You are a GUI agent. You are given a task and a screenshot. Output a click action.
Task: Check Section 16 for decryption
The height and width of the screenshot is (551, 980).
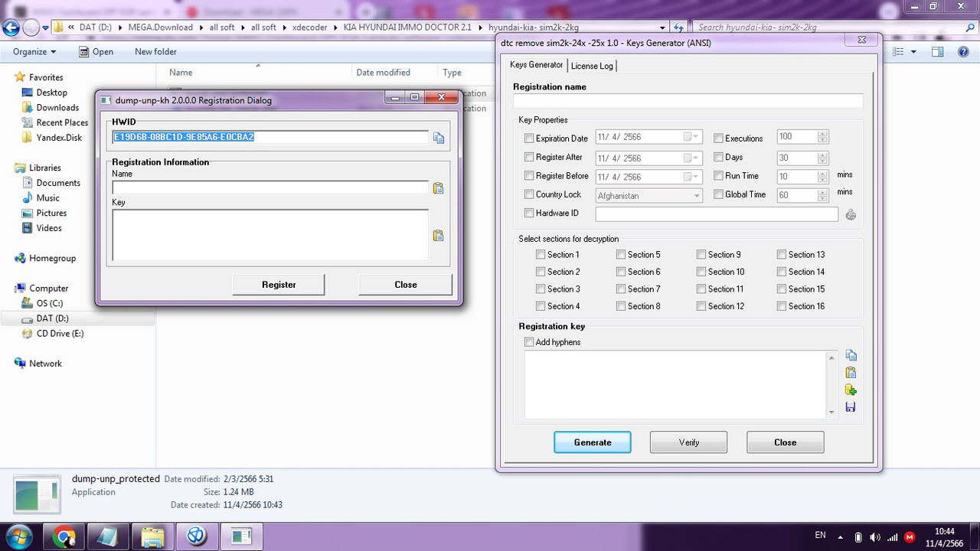(782, 306)
